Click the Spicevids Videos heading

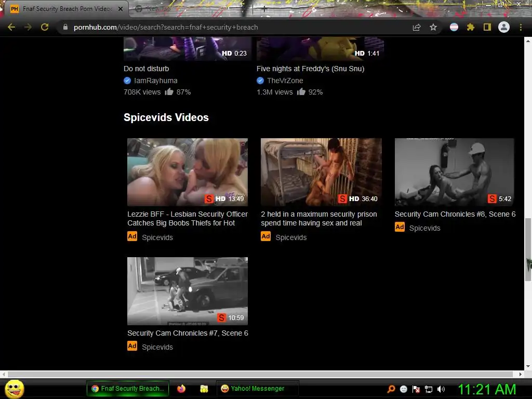(166, 117)
